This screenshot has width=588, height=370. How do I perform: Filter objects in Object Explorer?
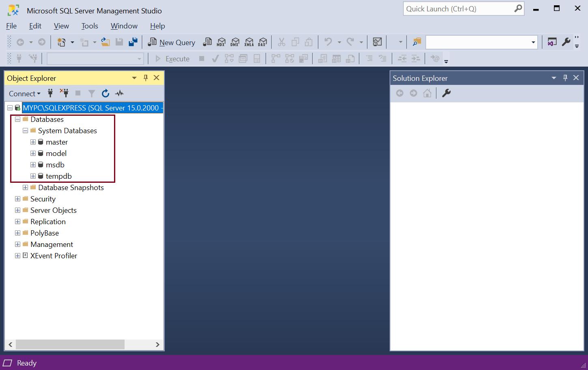(91, 93)
